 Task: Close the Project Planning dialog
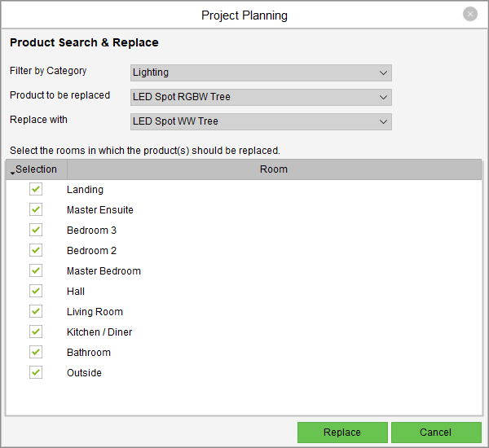[x=470, y=14]
